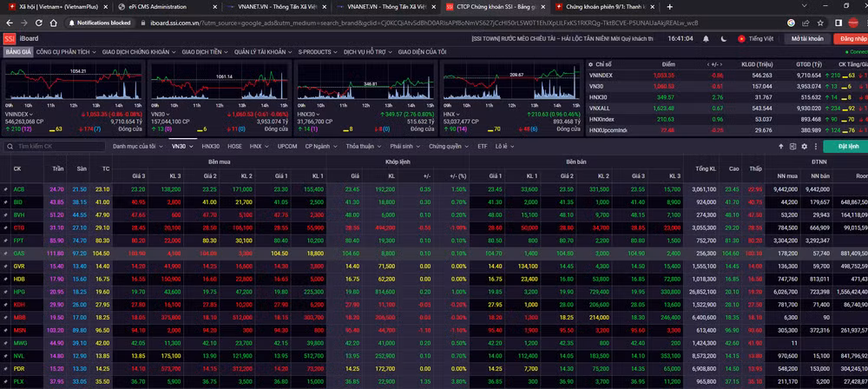Toggle the pin for HPG row

coord(6,292)
